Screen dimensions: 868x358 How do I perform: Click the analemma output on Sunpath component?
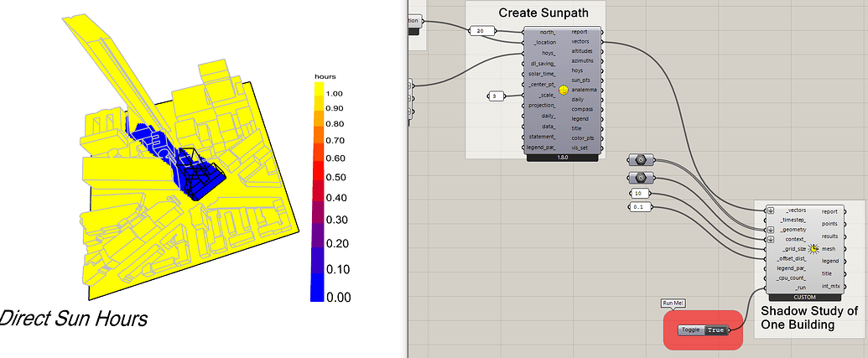(x=584, y=90)
